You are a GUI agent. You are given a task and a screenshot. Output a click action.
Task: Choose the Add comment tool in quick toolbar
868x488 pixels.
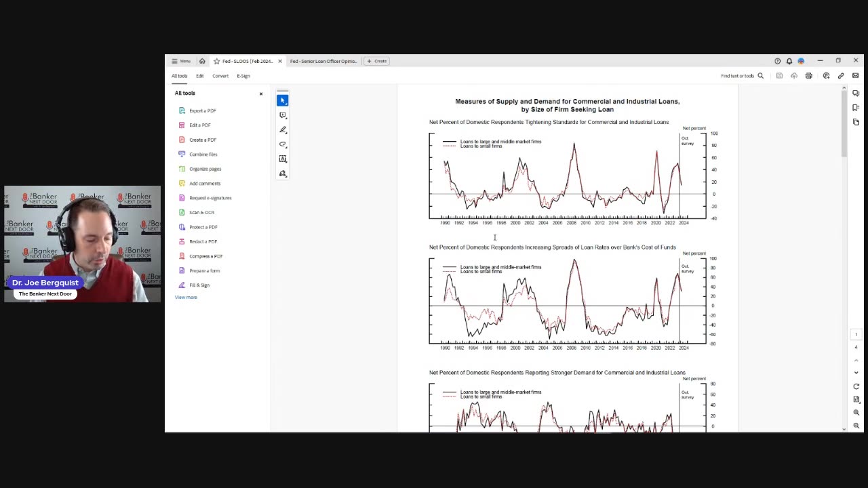pos(283,115)
